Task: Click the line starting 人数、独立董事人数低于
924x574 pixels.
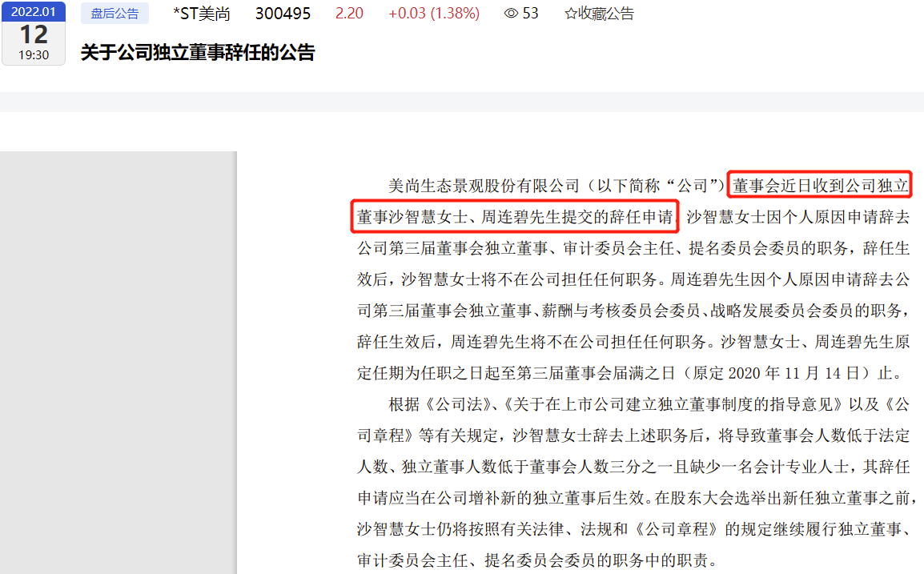Action: (x=633, y=467)
